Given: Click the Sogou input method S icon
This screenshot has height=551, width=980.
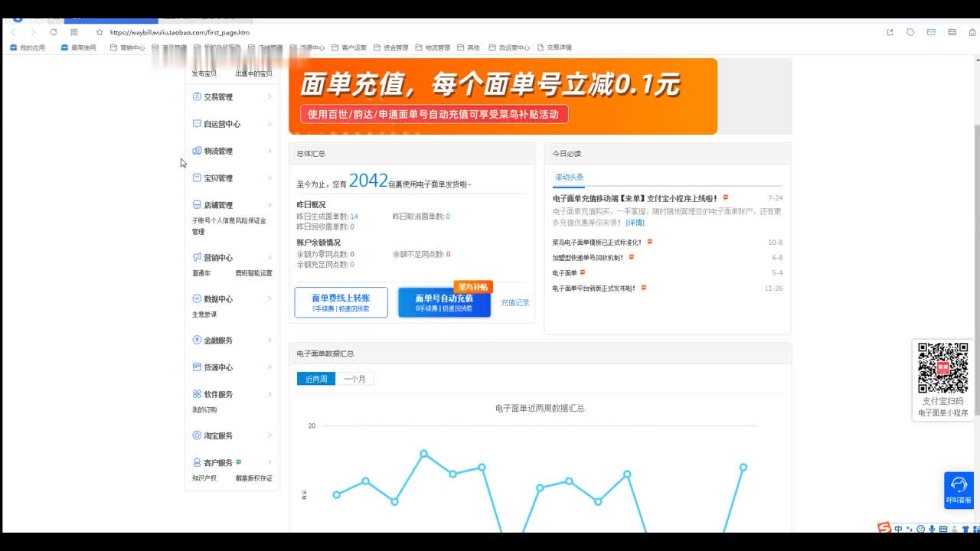Looking at the screenshot, I should pos(884,528).
